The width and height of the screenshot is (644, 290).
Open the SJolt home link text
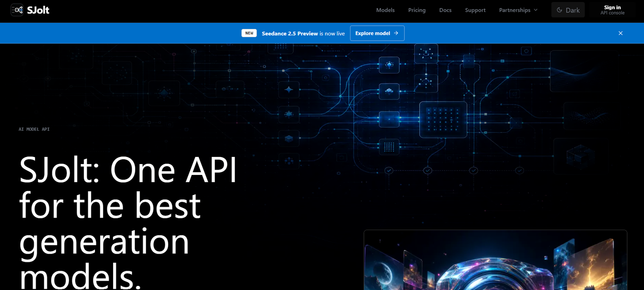38,10
